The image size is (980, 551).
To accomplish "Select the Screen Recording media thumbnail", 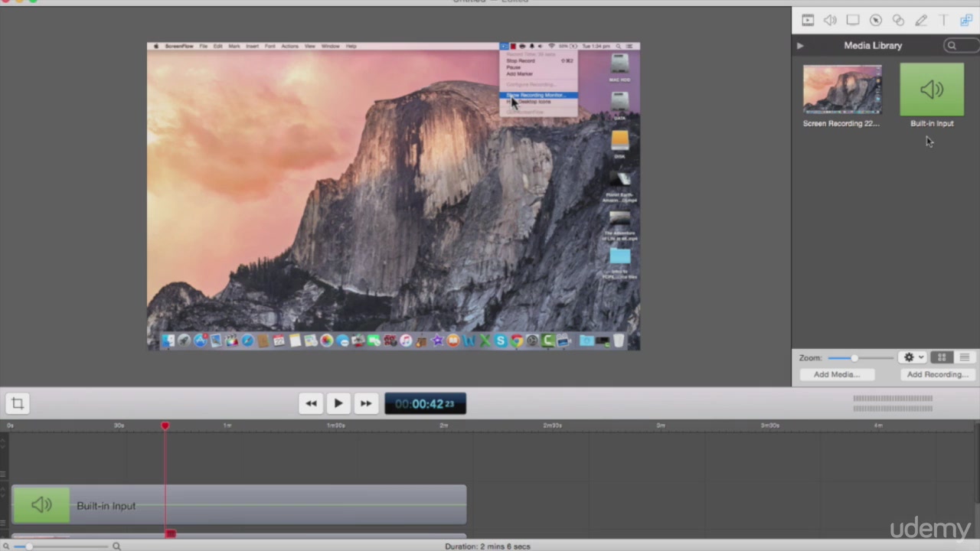I will [842, 90].
